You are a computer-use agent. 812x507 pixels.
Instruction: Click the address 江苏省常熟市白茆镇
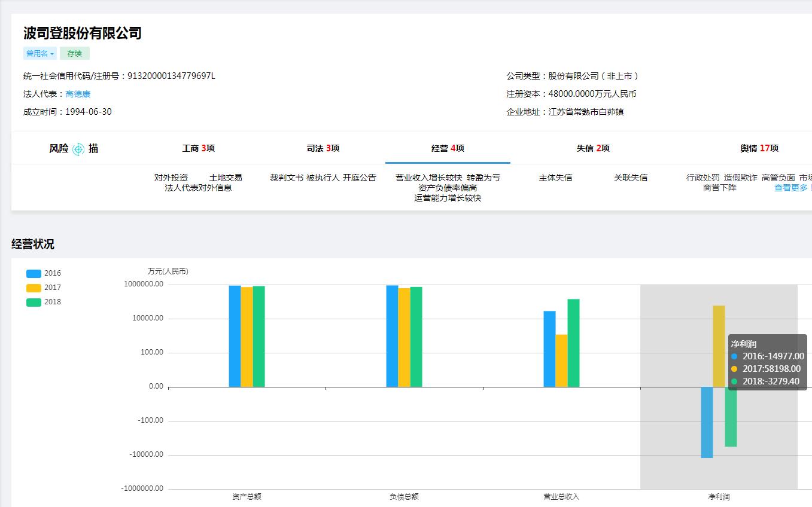click(x=586, y=112)
